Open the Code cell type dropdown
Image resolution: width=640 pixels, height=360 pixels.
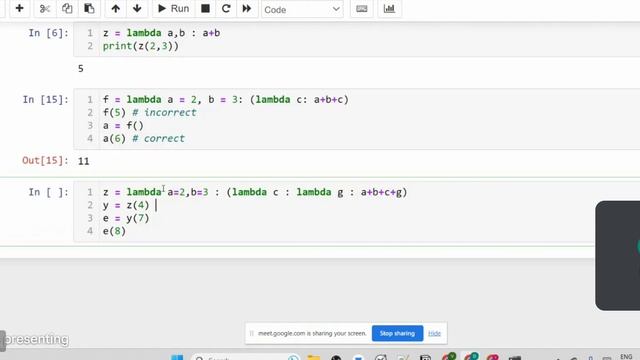302,9
